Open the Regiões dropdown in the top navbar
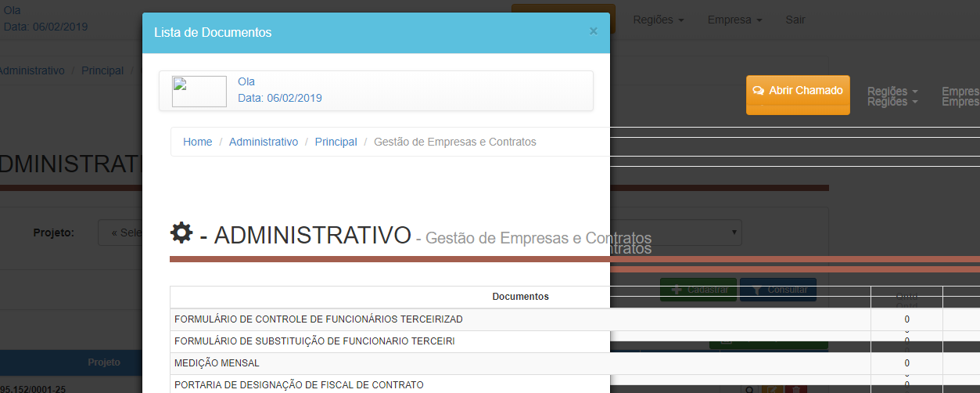The width and height of the screenshot is (980, 393). [x=659, y=20]
